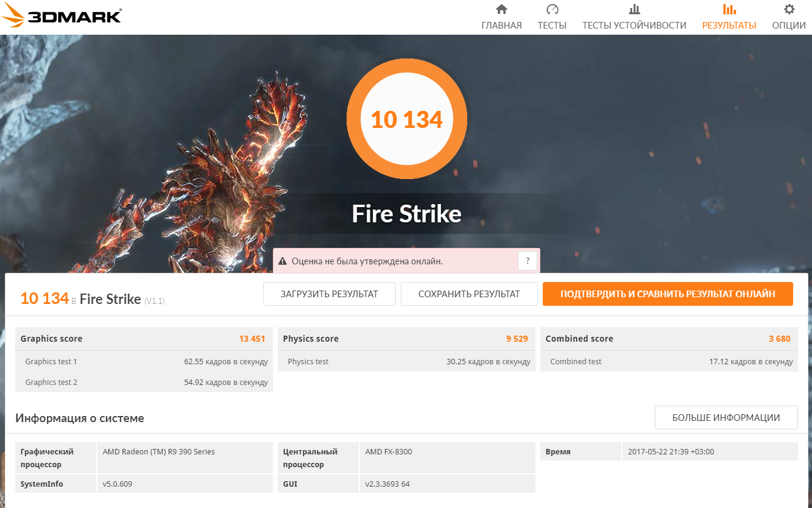Click the home icon above Главная
The image size is (812, 508).
click(x=501, y=9)
